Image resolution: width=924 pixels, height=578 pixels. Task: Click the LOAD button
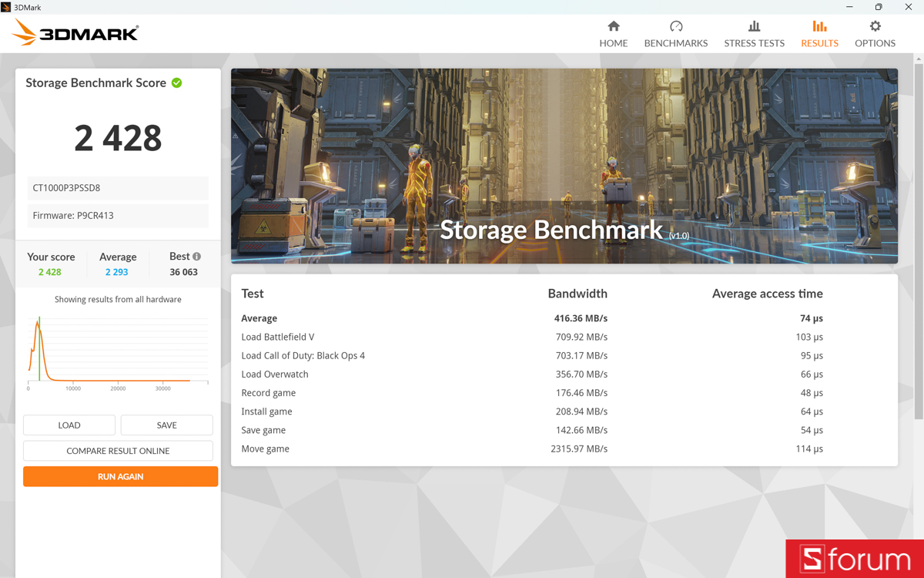click(69, 425)
